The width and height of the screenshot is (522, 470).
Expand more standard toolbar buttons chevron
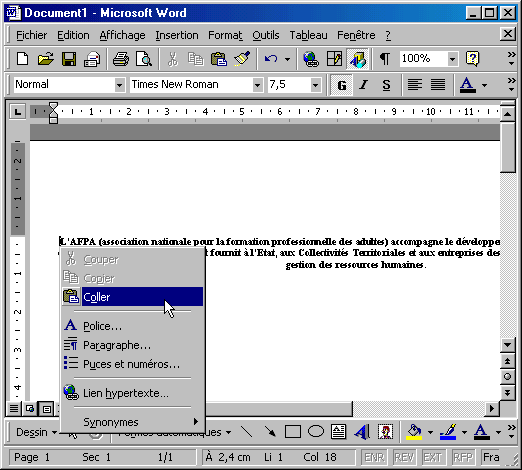click(x=511, y=59)
